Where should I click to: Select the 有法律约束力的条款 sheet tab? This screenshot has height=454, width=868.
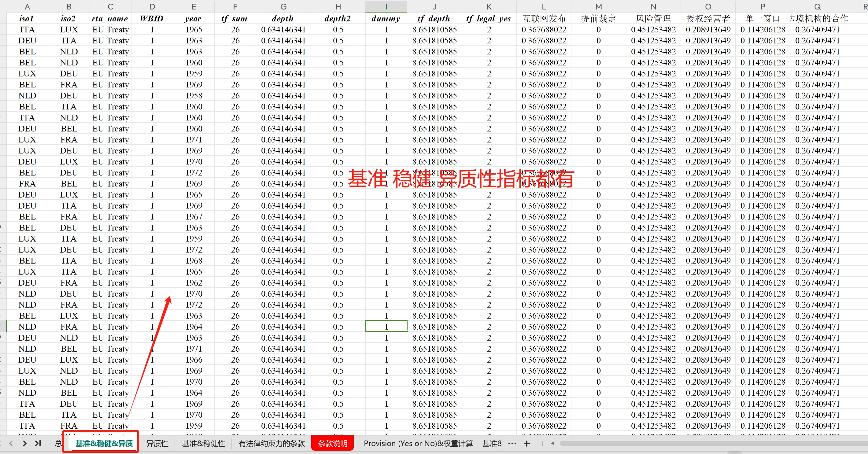click(271, 444)
